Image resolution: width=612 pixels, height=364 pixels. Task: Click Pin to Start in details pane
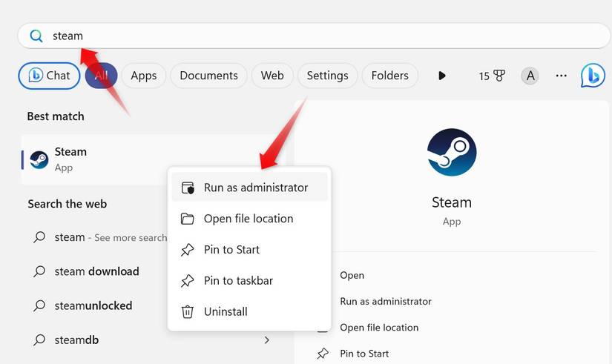pyautogui.click(x=364, y=354)
